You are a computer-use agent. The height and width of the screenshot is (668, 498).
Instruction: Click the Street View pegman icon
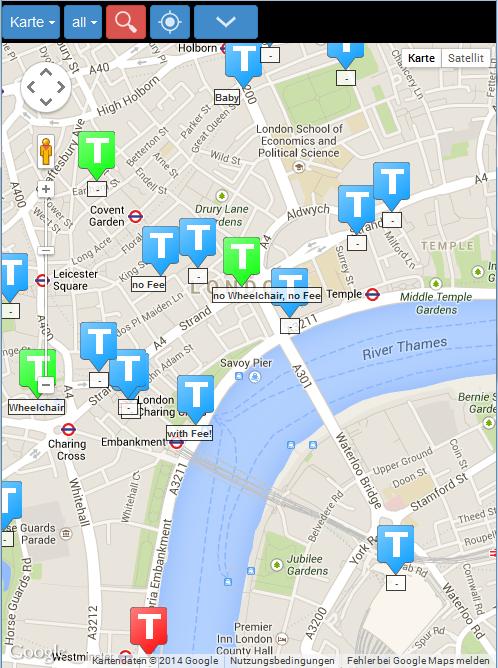click(x=46, y=151)
